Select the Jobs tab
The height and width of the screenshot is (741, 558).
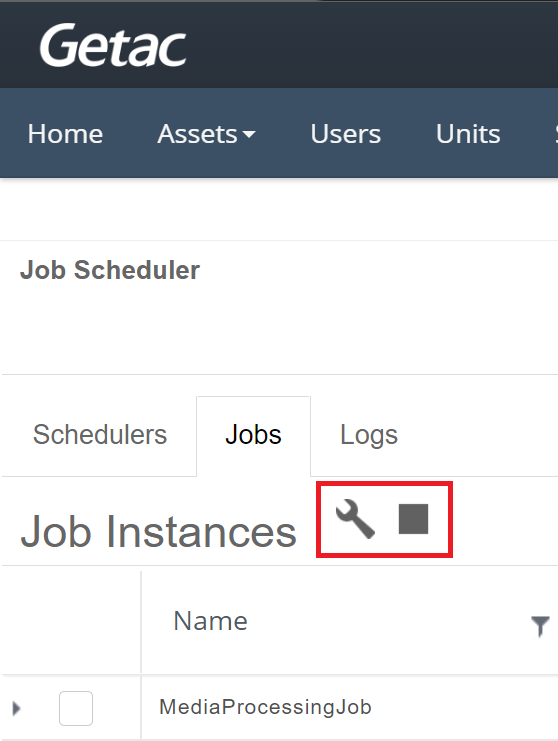(x=254, y=435)
